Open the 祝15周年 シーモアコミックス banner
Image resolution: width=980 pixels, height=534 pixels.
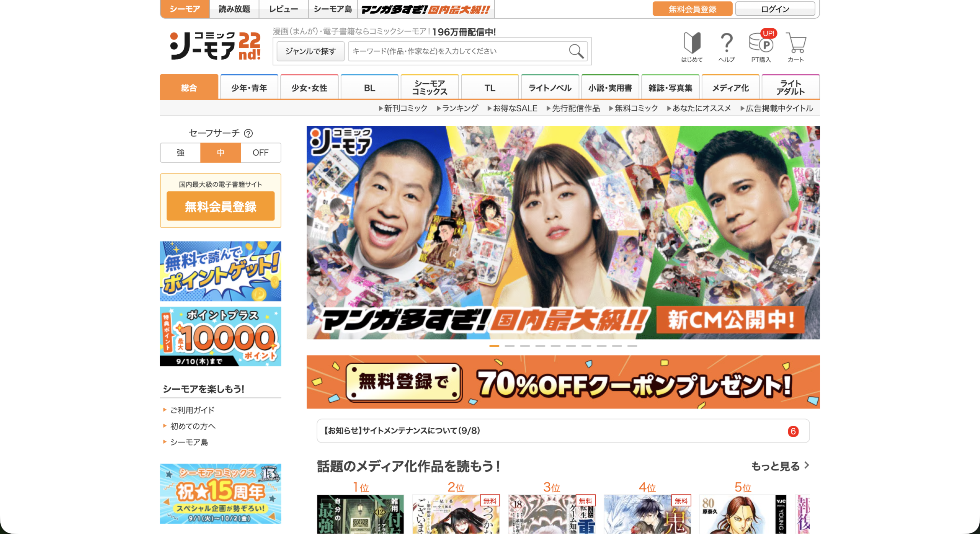click(x=220, y=493)
